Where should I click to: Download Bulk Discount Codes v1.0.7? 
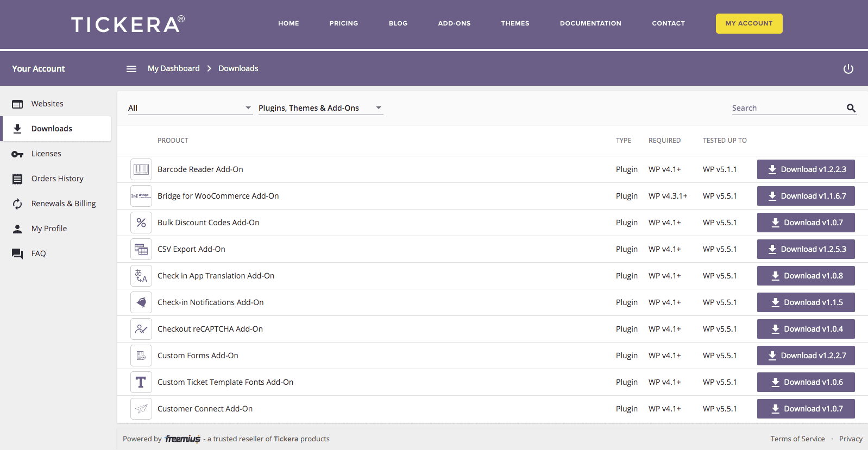[806, 223]
